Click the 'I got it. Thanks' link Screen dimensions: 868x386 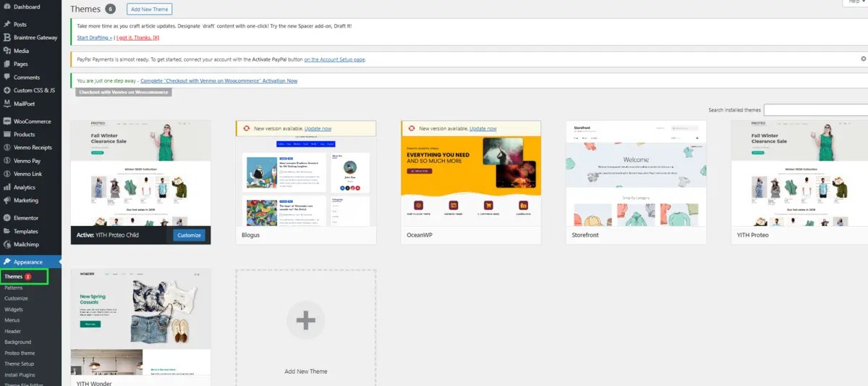tap(137, 38)
